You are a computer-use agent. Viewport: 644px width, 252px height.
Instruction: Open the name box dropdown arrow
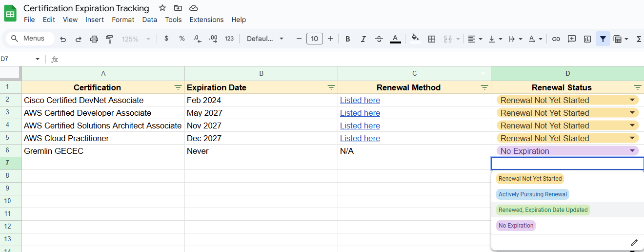point(38,59)
